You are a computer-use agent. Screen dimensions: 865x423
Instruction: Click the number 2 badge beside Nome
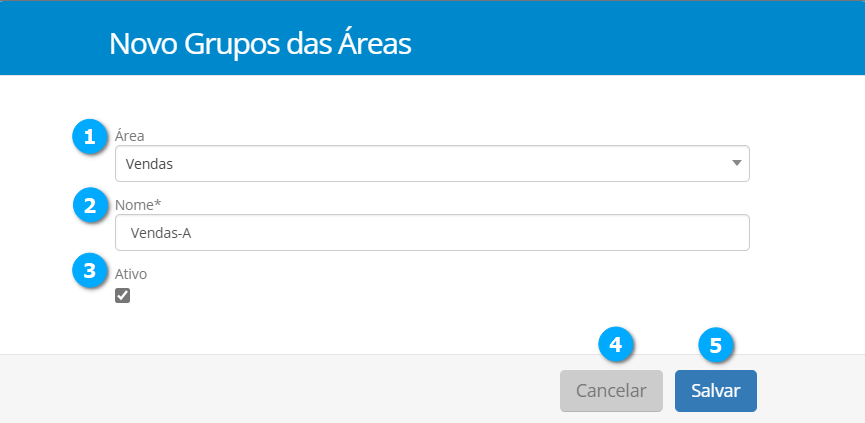coord(90,207)
